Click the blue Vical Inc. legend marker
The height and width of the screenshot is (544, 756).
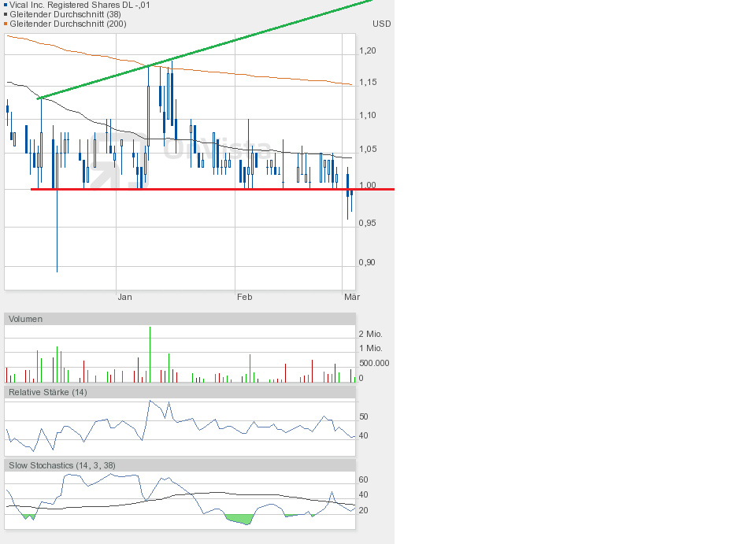[x=6, y=5]
